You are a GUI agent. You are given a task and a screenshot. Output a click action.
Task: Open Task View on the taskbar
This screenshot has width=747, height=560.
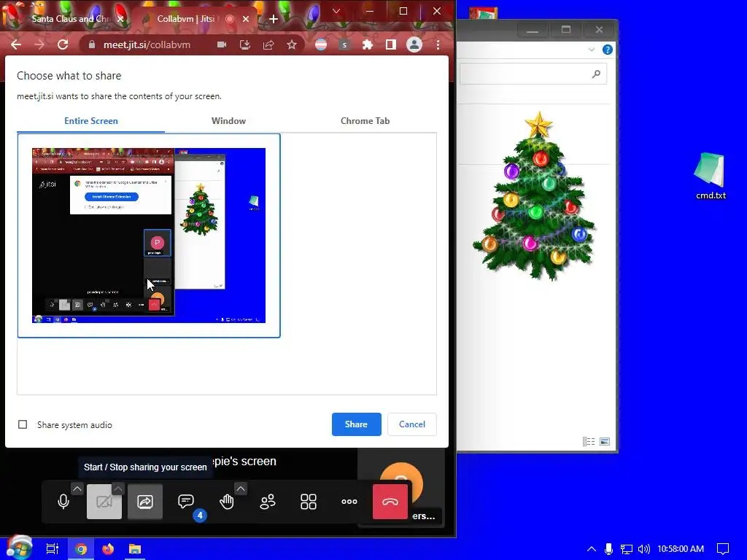[x=52, y=549]
